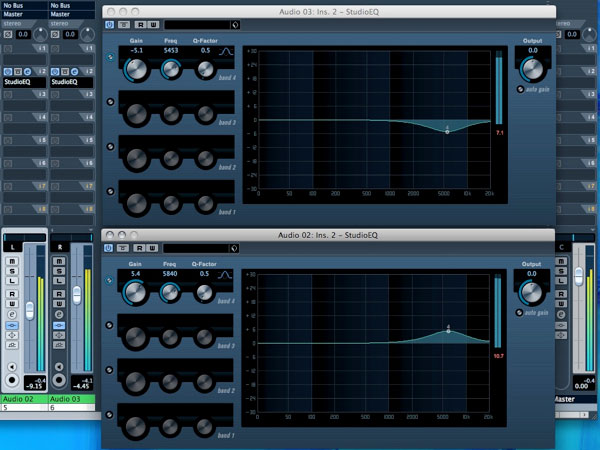This screenshot has height=450, width=600.
Task: Enable Write automation in Audio 03 StudioEQ window
Action: 153,25
